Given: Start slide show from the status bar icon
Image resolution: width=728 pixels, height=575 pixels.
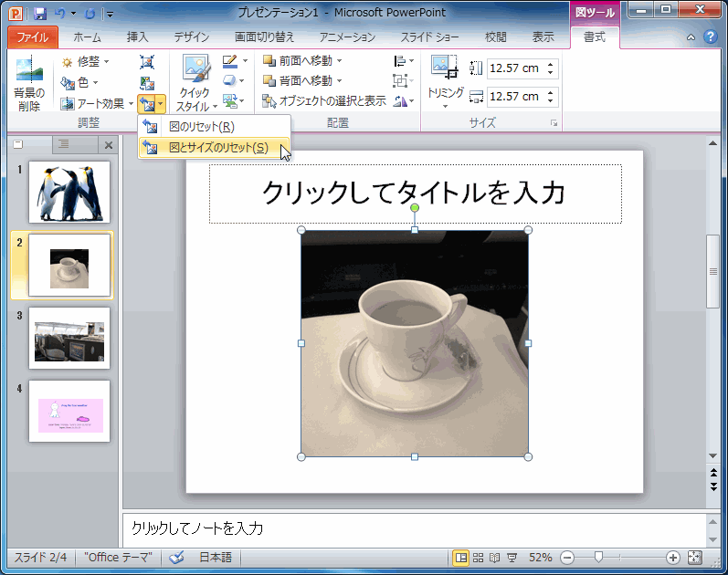Looking at the screenshot, I should click(x=511, y=557).
